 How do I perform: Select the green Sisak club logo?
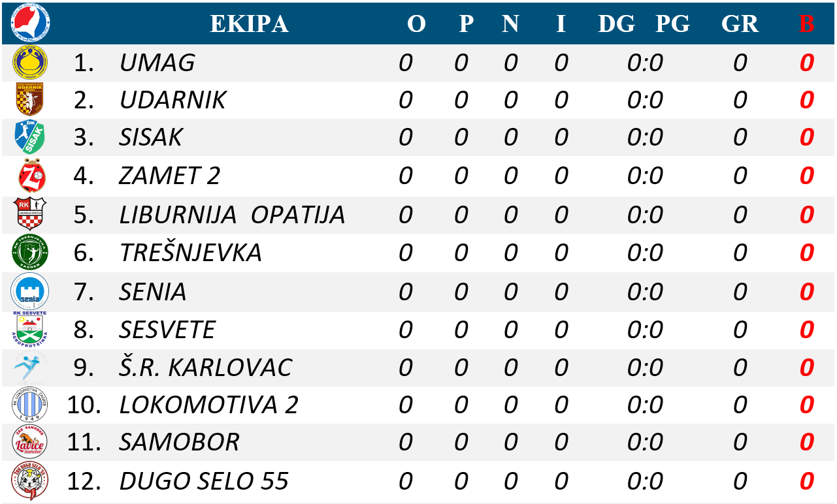coord(30,137)
